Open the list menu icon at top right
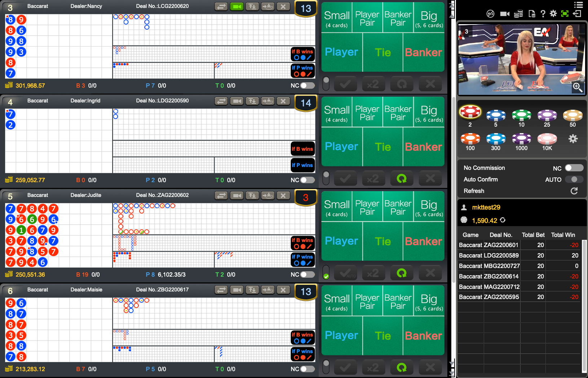 coord(579,5)
